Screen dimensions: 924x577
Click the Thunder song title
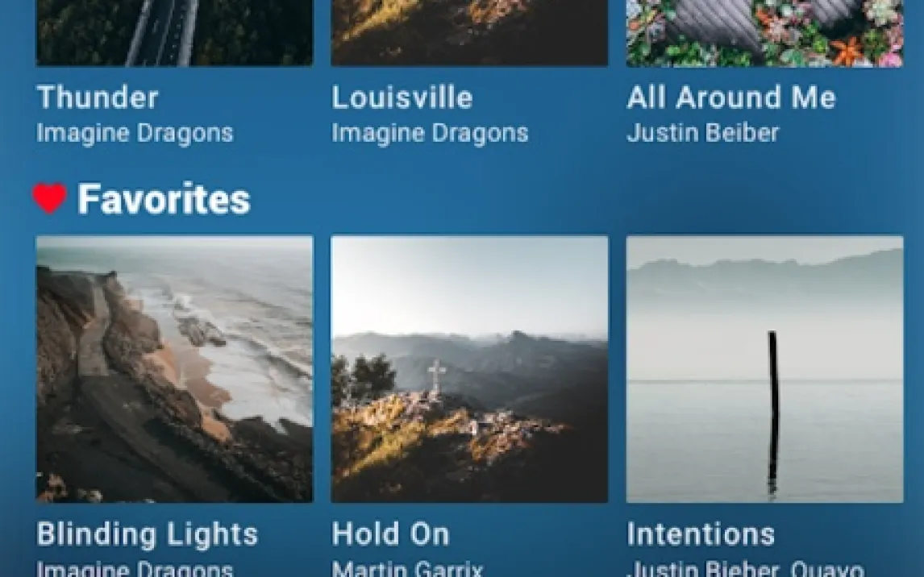click(98, 98)
